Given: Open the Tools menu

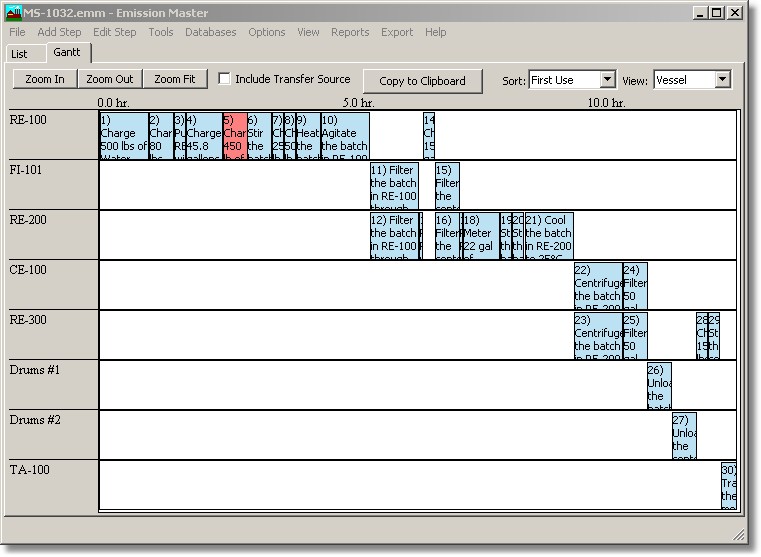Looking at the screenshot, I should click(161, 32).
